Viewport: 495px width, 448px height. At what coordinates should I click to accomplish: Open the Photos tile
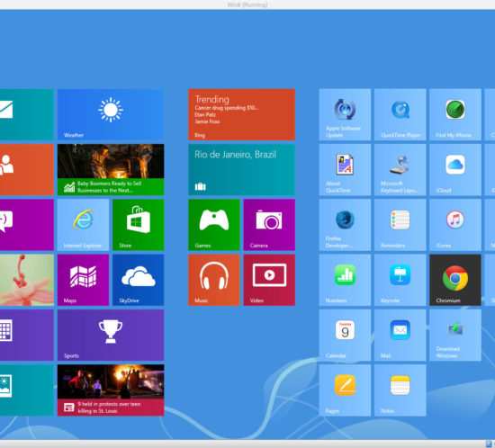coord(26,390)
